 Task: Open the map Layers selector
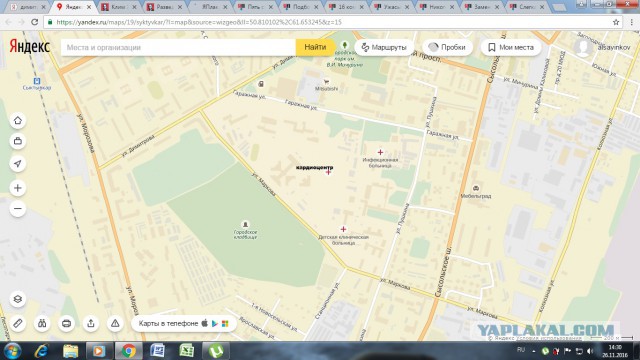(18, 299)
